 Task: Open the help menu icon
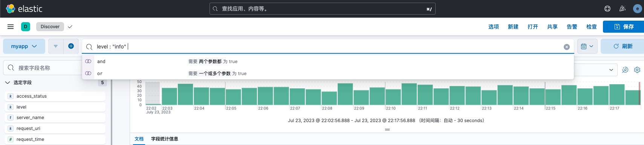[607, 9]
